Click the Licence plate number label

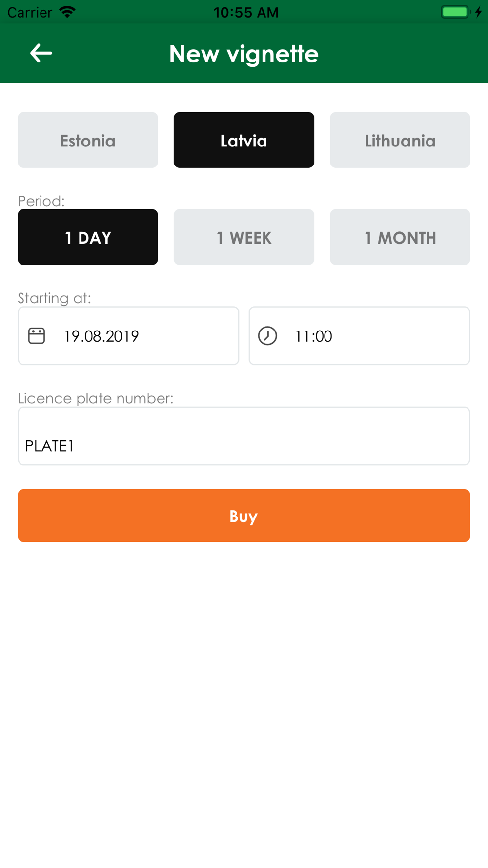point(96,398)
